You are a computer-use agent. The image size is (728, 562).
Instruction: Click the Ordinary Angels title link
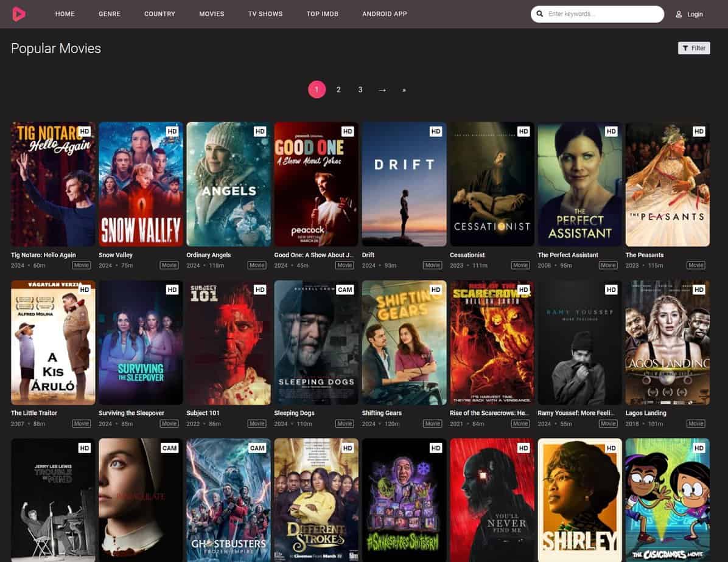click(x=208, y=255)
